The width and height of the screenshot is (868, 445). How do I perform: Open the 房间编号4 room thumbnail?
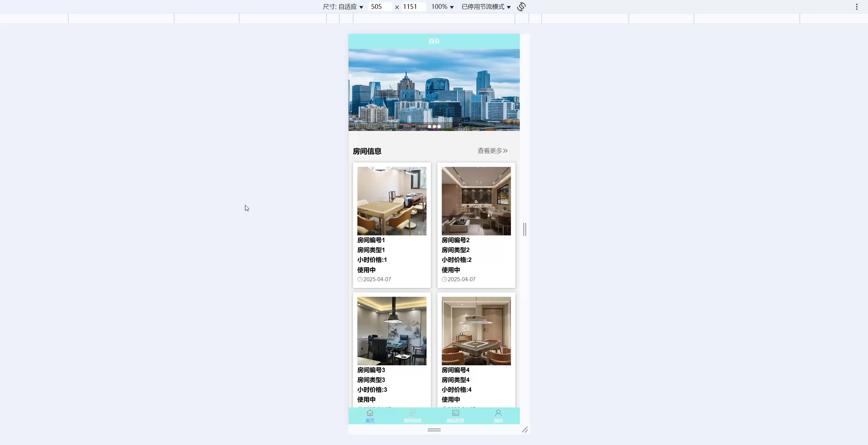tap(476, 331)
